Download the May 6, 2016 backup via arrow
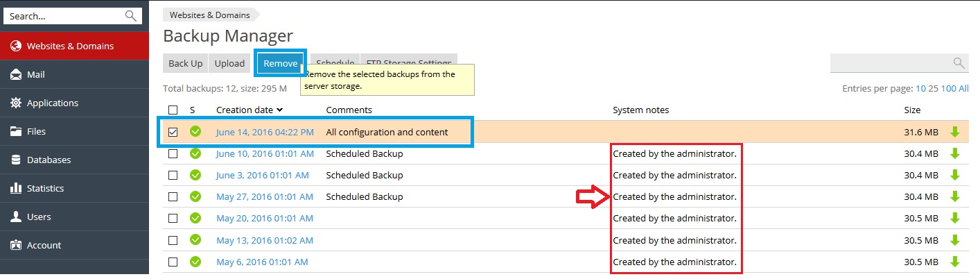The width and height of the screenshot is (980, 279). tap(954, 262)
